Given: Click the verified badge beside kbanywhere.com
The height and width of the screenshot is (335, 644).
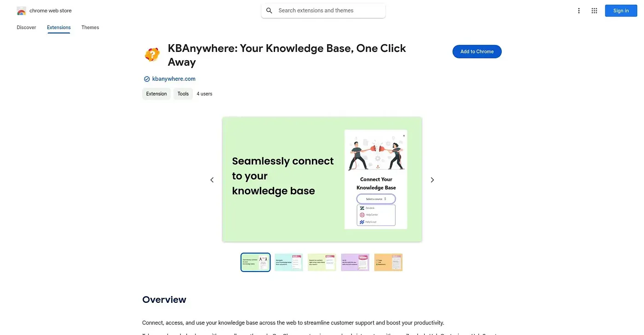Looking at the screenshot, I should [x=147, y=79].
